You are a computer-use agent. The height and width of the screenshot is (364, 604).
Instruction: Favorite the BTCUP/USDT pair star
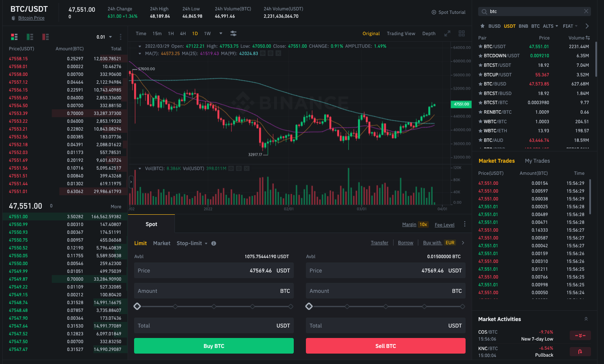point(480,75)
